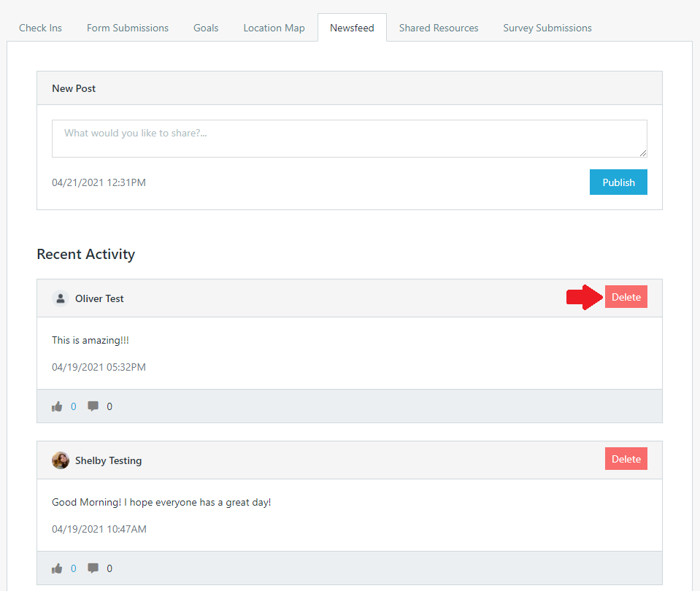
Task: Click Shelby Testing's profile photo
Action: [x=61, y=460]
